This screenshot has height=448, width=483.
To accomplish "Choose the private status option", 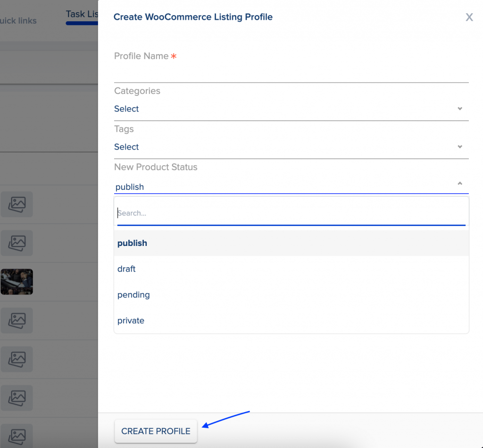I will click(291, 321).
